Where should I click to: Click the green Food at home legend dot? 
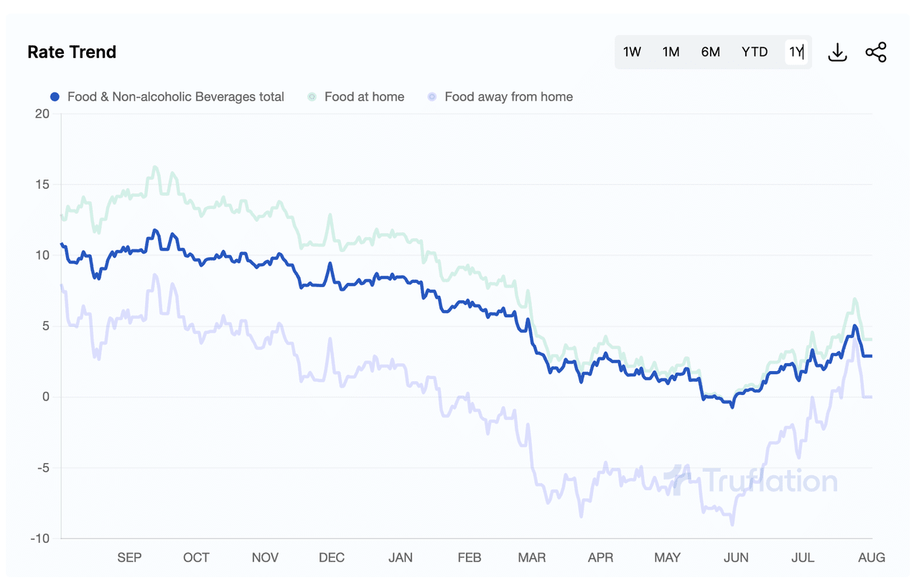click(312, 97)
